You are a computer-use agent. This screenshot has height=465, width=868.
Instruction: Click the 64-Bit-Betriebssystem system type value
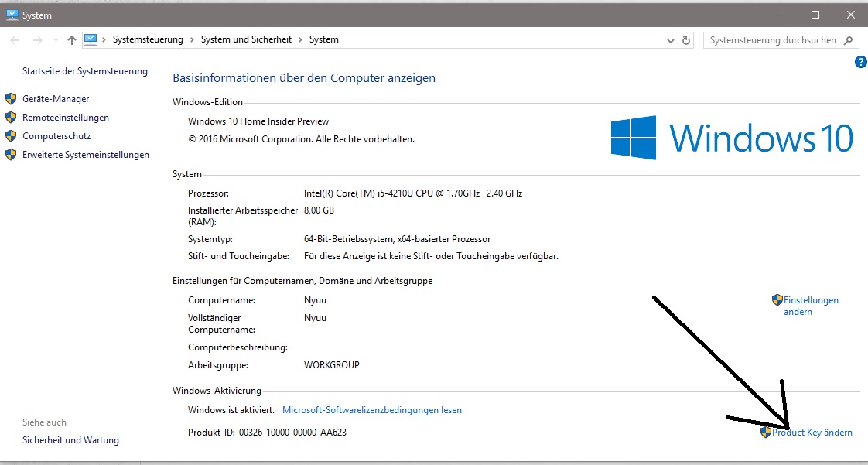coord(398,240)
